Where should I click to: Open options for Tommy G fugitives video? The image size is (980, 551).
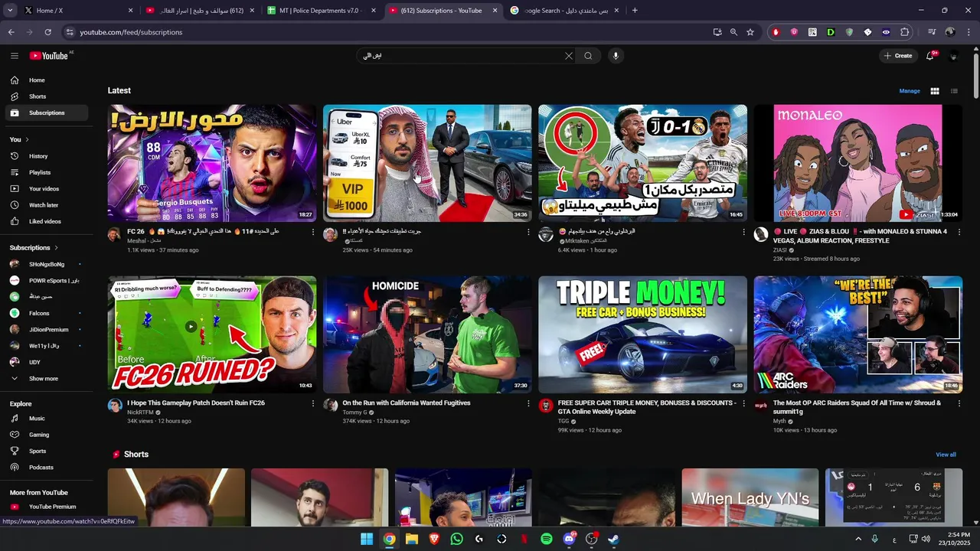pyautogui.click(x=528, y=403)
